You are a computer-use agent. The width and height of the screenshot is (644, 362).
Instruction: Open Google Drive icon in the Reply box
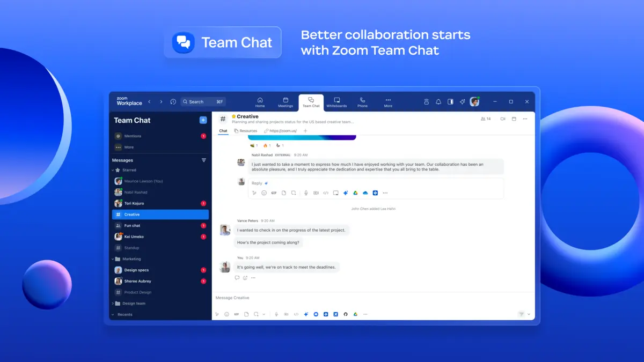click(x=355, y=193)
